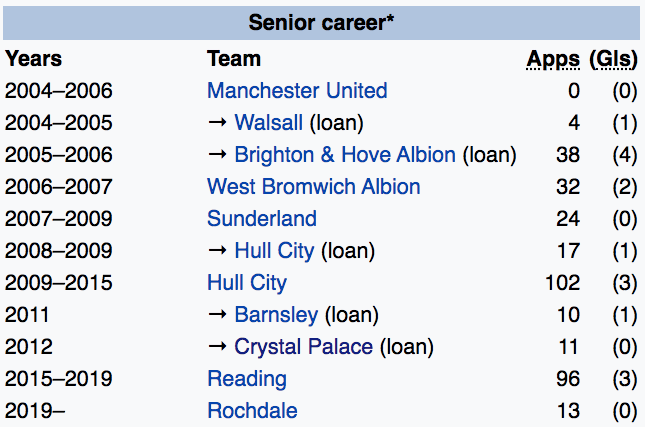Click the 102 appearances value for Hull City
The height and width of the screenshot is (427, 645).
(x=563, y=283)
